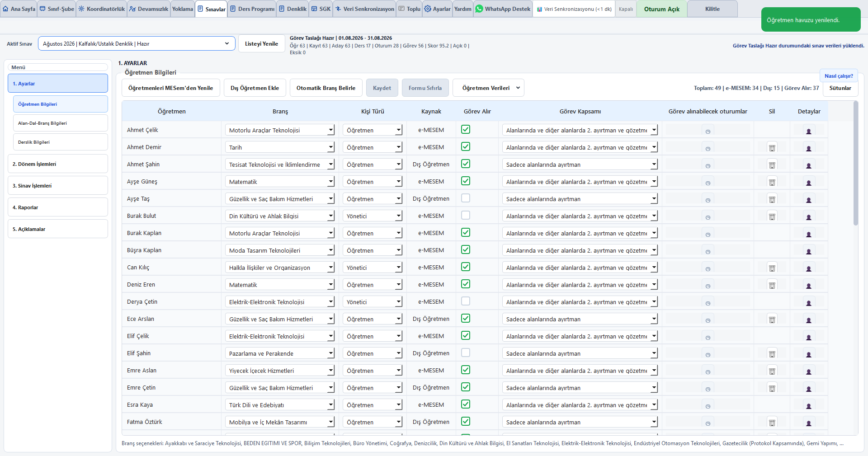Select Derslik Bilgileri menu item
Screen dimensions: 868x456
coord(61,142)
